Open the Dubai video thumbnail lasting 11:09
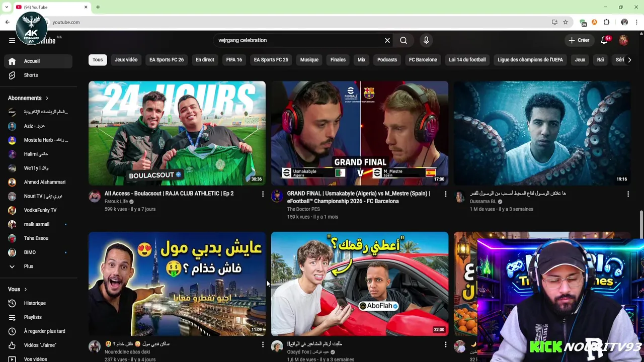The width and height of the screenshot is (644, 362). 177,284
